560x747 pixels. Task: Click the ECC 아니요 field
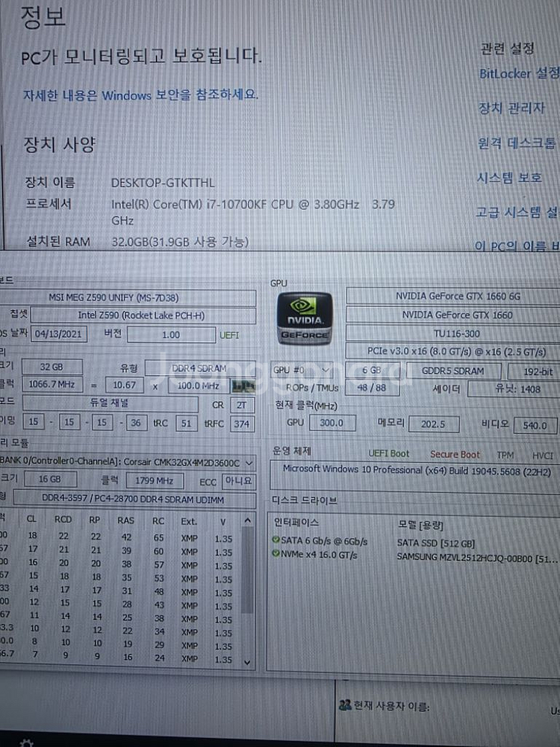point(239,481)
